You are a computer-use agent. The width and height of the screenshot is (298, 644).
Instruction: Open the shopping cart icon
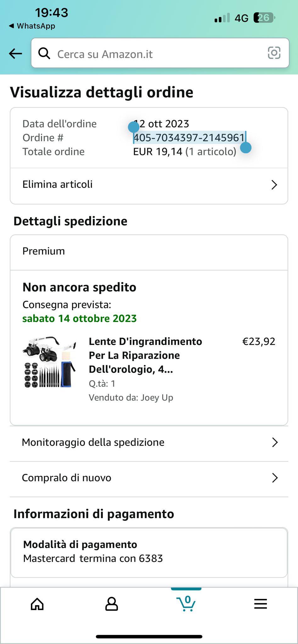pyautogui.click(x=186, y=603)
